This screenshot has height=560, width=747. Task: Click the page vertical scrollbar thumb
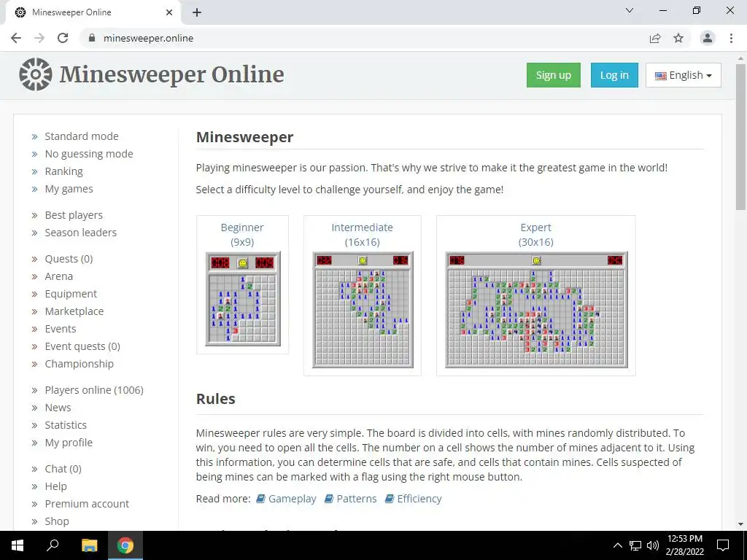pos(740,136)
